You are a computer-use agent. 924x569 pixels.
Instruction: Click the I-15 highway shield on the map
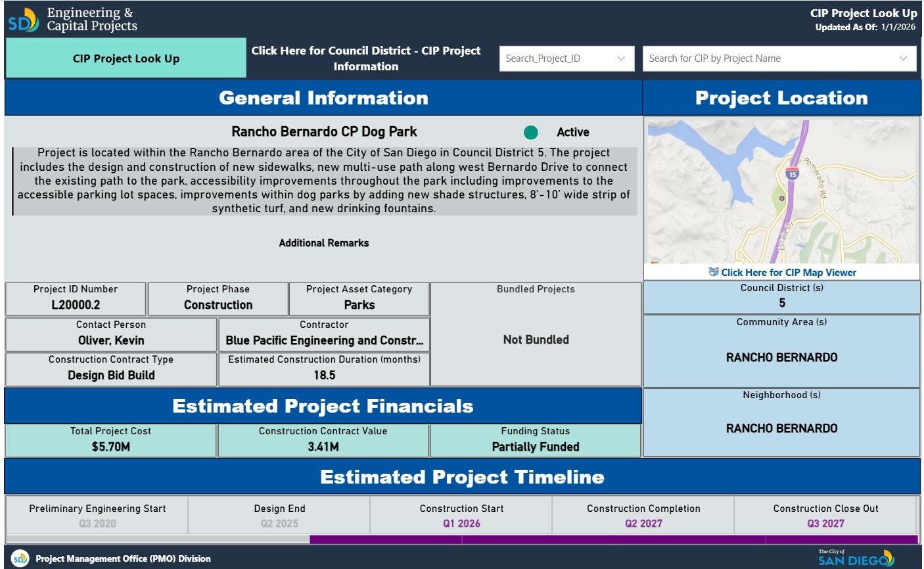point(793,174)
